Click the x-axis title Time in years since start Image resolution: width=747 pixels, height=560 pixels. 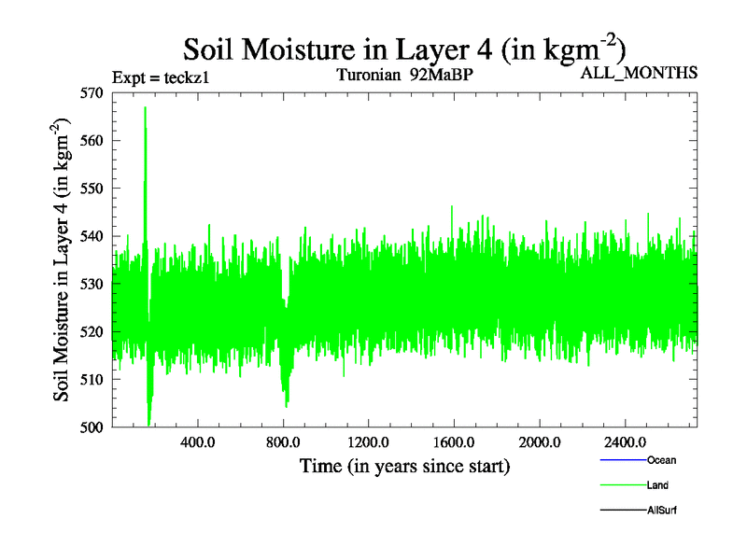(x=404, y=466)
